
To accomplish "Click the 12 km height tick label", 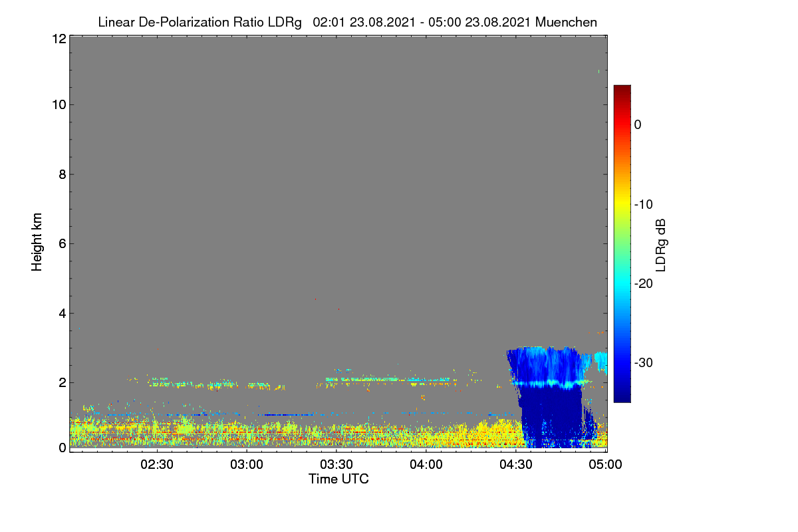I will (58, 39).
